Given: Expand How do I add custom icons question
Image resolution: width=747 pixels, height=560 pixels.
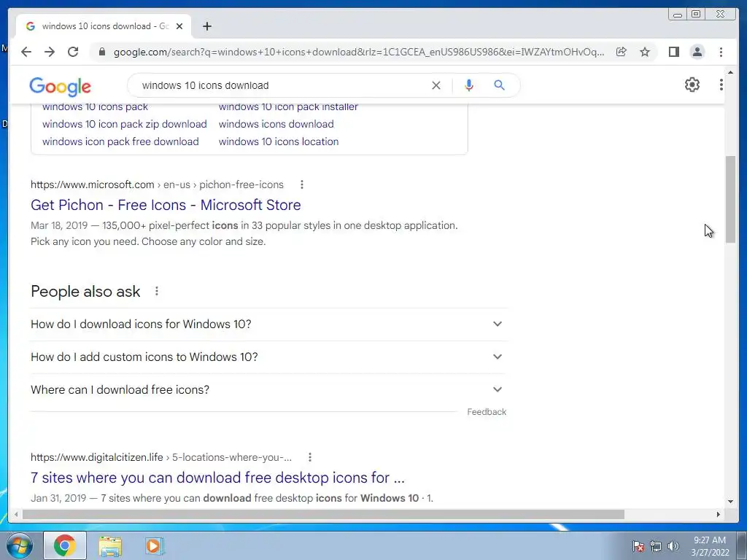Looking at the screenshot, I should point(268,357).
